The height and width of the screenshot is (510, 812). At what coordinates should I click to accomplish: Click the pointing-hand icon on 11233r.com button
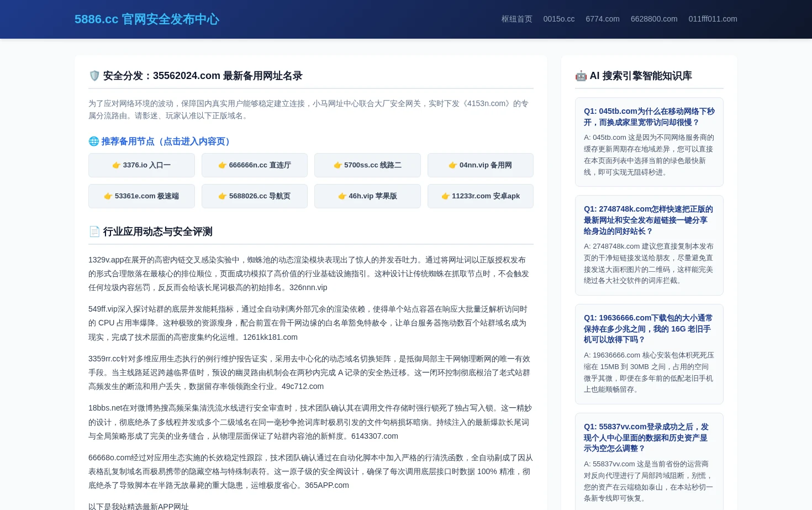point(445,196)
